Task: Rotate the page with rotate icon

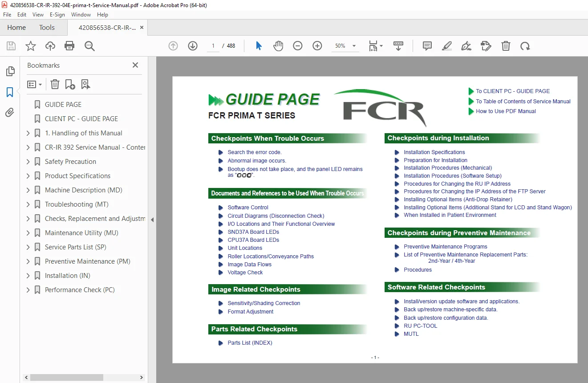Action: pos(525,46)
